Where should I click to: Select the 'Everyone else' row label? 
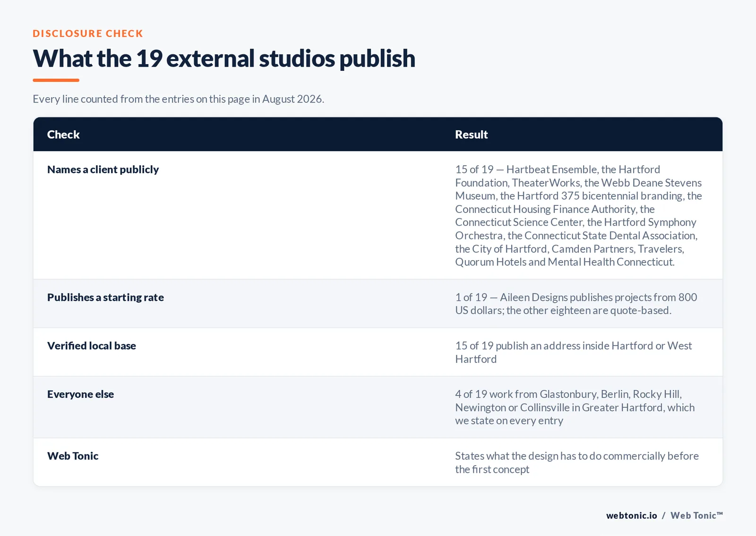80,394
